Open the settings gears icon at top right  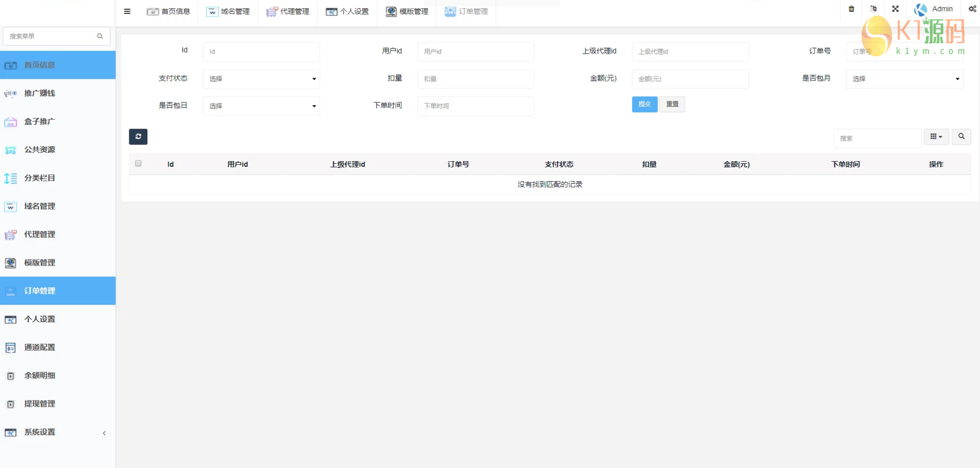tap(972, 9)
